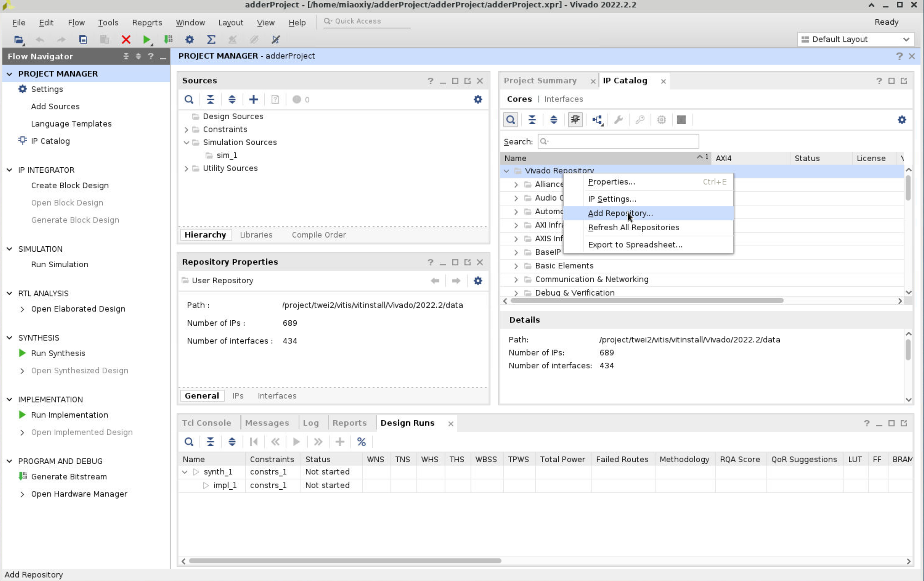Open Project Manager Settings

pos(47,89)
